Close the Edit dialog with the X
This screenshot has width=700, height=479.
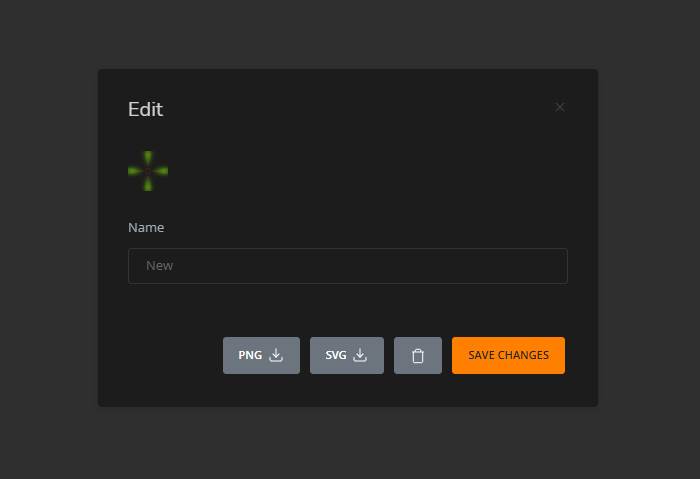coord(560,107)
